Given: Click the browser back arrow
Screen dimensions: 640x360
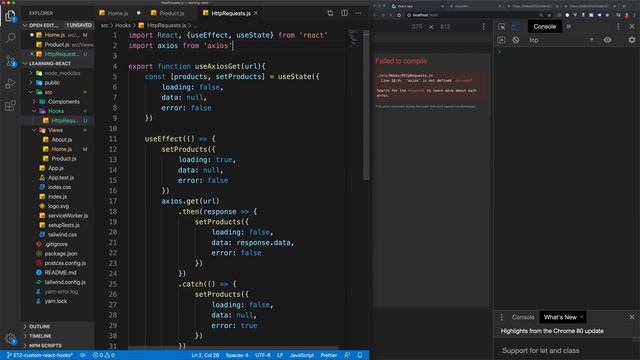Looking at the screenshot, I should coord(375,15).
